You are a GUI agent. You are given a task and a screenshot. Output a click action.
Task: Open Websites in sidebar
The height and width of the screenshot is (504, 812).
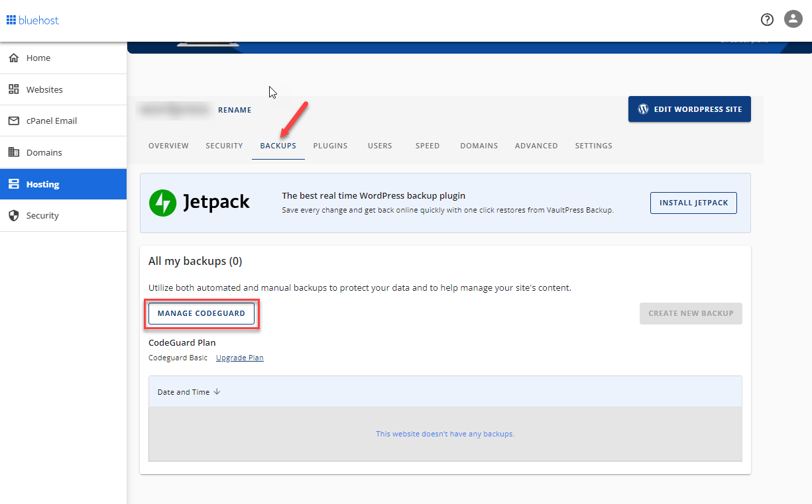(63, 89)
